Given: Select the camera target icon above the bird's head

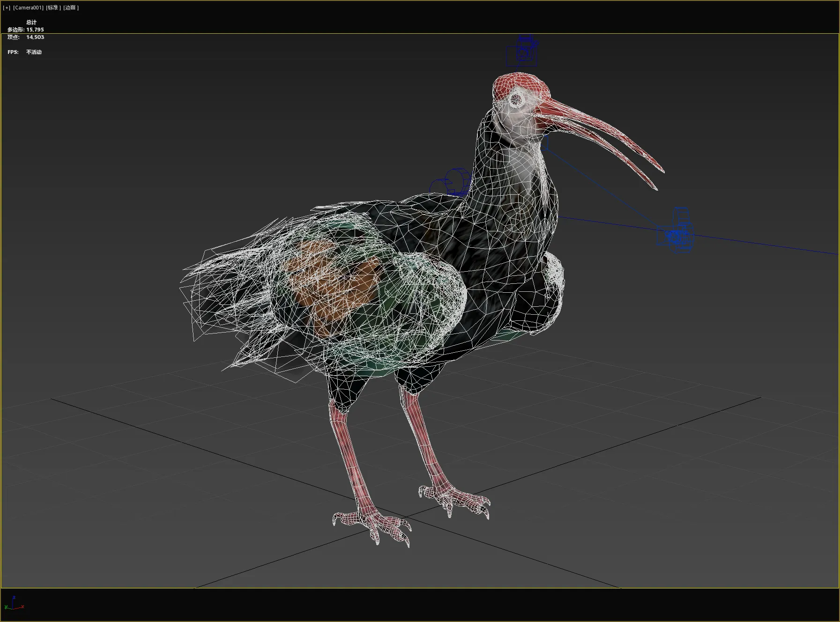Looking at the screenshot, I should [x=524, y=52].
